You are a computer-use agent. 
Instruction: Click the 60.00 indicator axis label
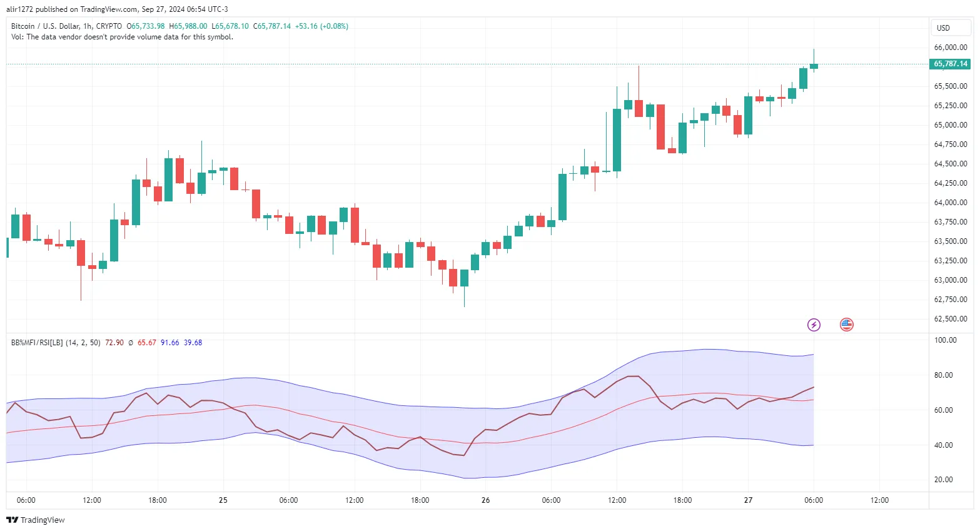944,410
